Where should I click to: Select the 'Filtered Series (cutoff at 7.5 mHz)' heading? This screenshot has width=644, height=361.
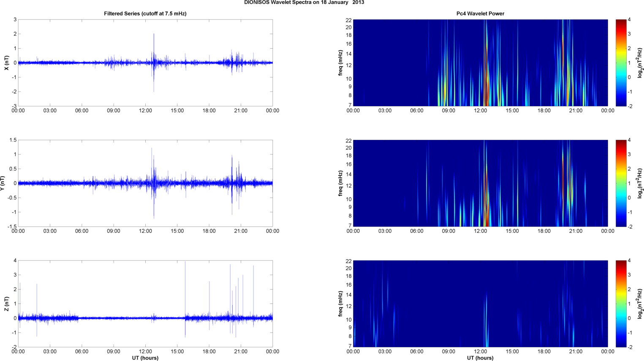pyautogui.click(x=145, y=14)
